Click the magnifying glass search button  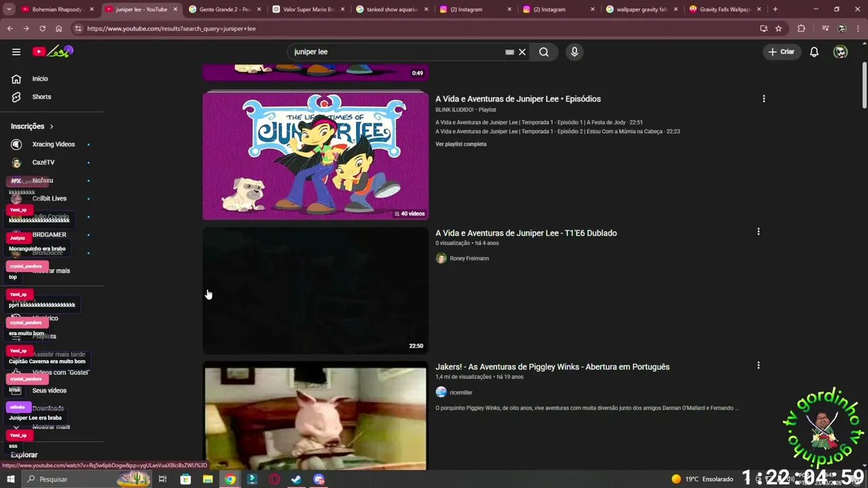544,52
